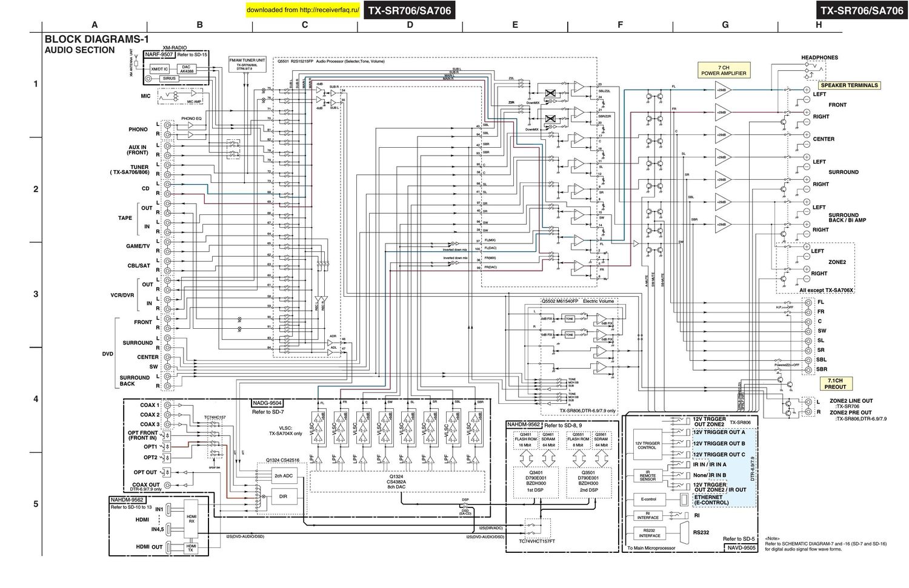This screenshot has height=588, width=909.
Task: Click the SPEAKER TERMINALS yellow label
Action: coord(849,85)
